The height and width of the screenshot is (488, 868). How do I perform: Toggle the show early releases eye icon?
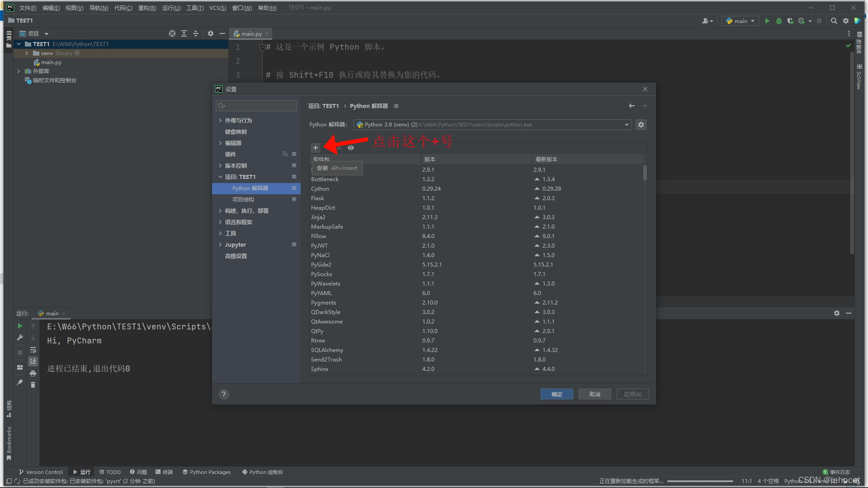[x=351, y=148]
